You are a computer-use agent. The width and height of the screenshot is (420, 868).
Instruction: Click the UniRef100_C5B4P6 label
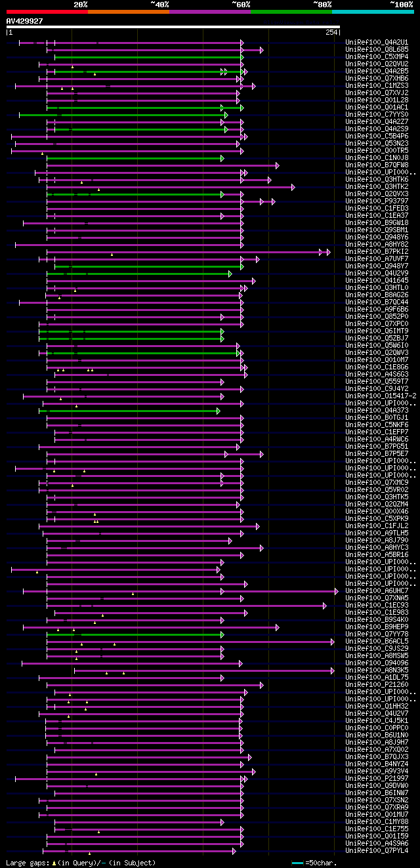pyautogui.click(x=377, y=136)
